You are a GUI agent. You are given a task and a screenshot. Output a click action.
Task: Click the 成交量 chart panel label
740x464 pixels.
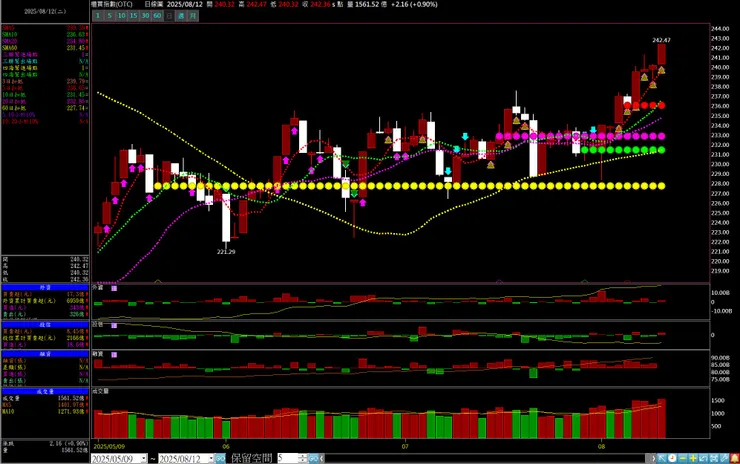[100, 391]
